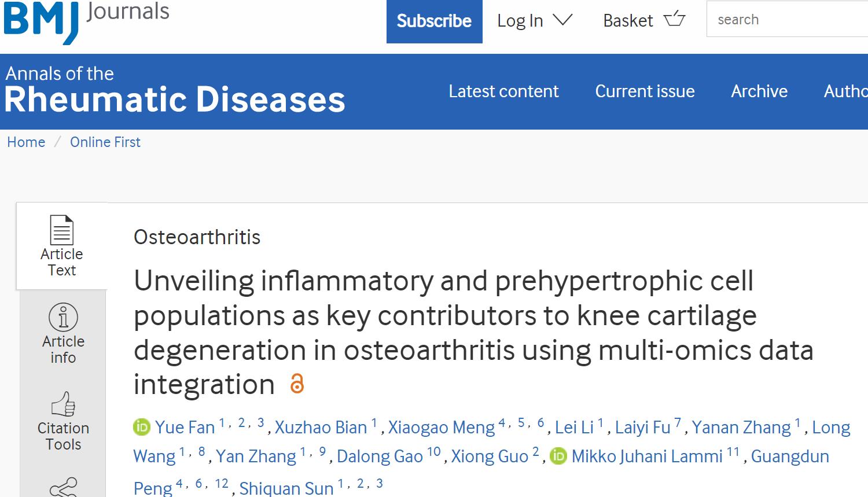868x497 pixels.
Task: Click the share icon in the sidebar
Action: (64, 488)
